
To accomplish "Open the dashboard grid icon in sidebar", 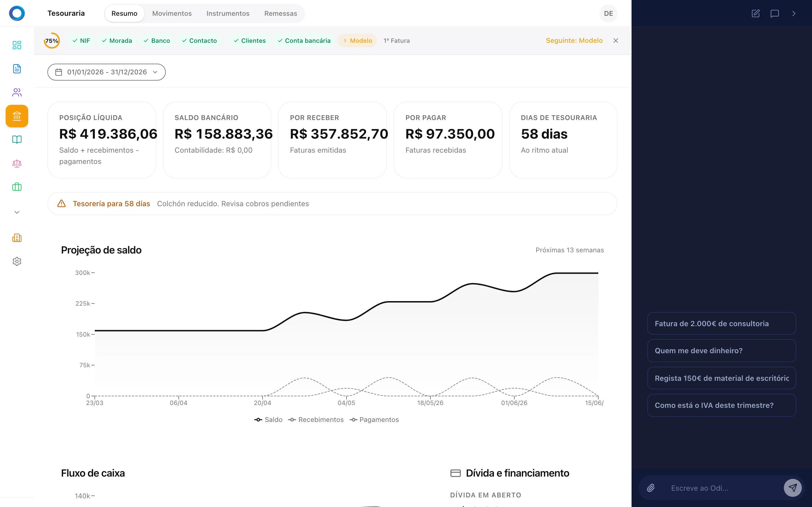I will coord(17,45).
